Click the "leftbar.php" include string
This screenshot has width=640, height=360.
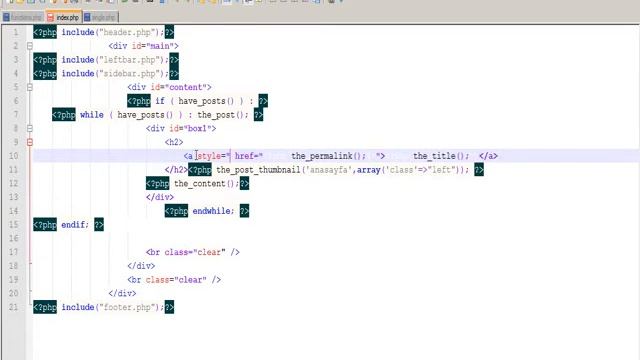131,60
